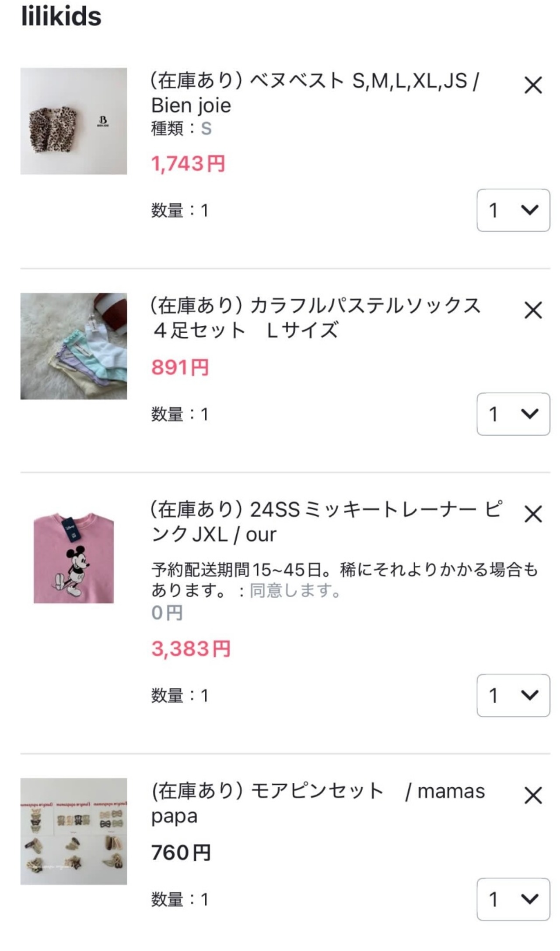Remove the Bien joie leopard vest item
Screen dimensions: 560x951
(533, 85)
